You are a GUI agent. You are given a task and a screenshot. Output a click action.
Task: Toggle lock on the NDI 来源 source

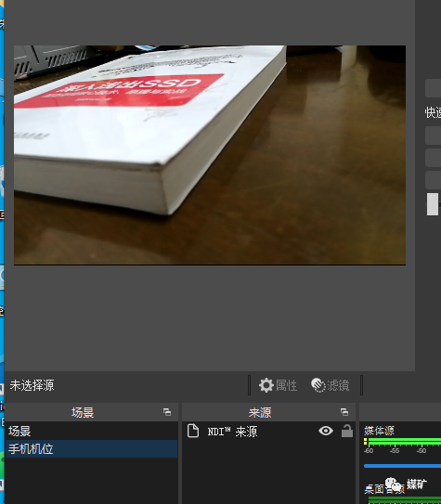click(x=347, y=431)
